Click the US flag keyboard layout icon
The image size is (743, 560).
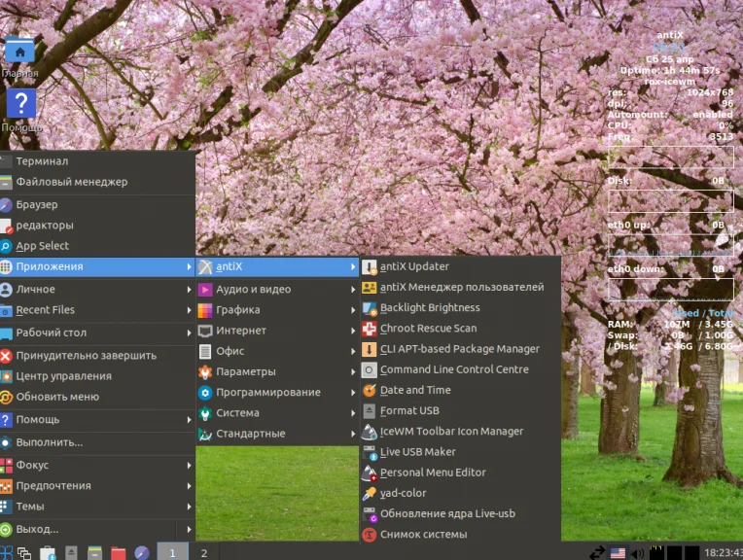coord(618,553)
